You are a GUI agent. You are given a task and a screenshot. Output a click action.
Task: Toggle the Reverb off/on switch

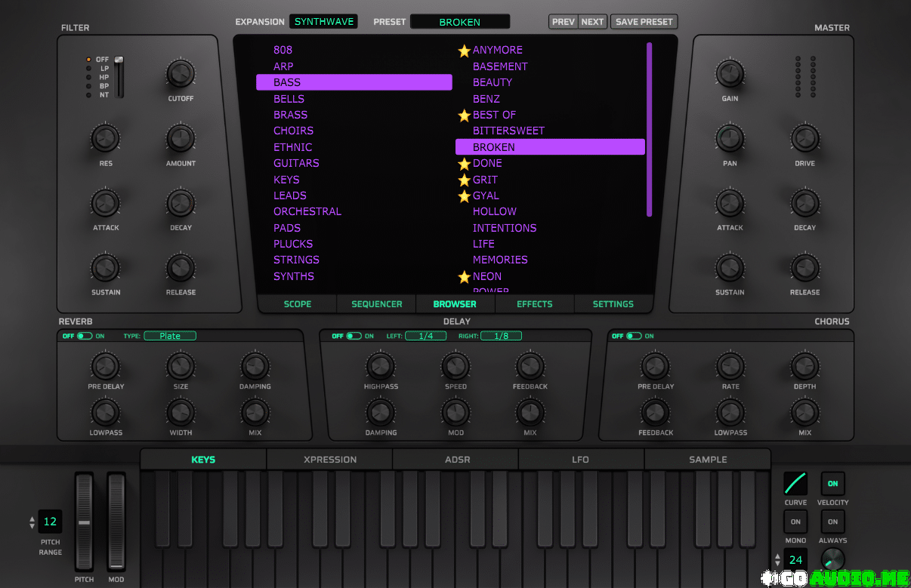[x=83, y=336]
